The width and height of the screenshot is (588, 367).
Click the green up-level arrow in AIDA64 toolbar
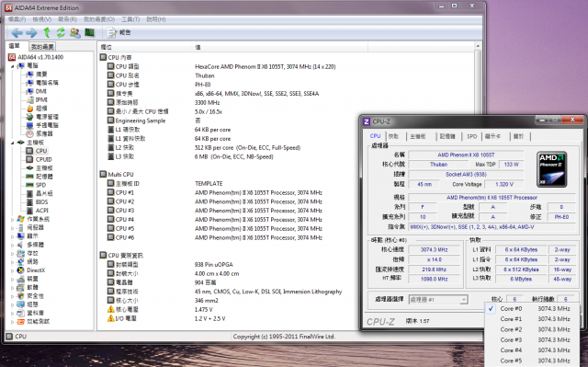[x=47, y=32]
